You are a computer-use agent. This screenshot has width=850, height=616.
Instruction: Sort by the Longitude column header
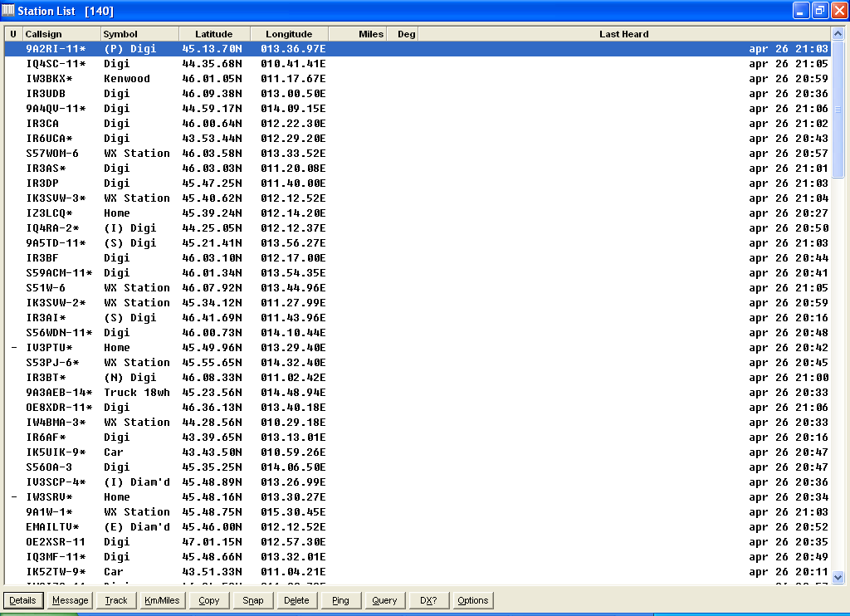[289, 34]
